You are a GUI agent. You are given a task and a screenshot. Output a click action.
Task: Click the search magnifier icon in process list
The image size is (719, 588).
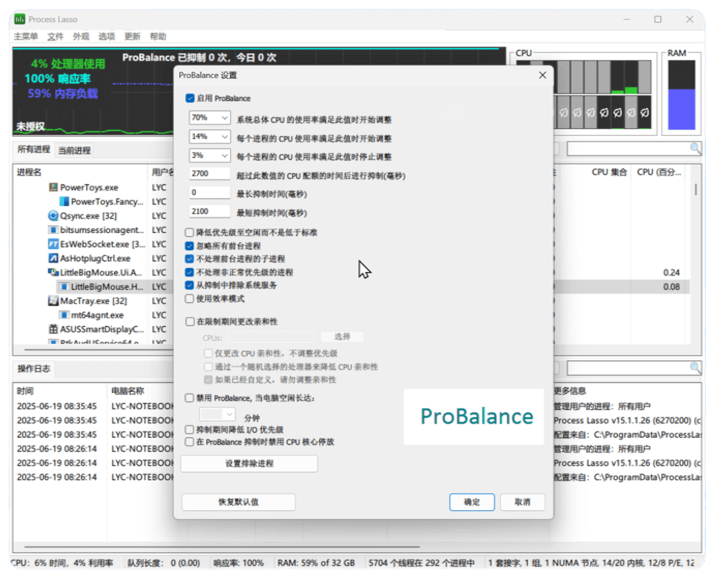tap(695, 148)
